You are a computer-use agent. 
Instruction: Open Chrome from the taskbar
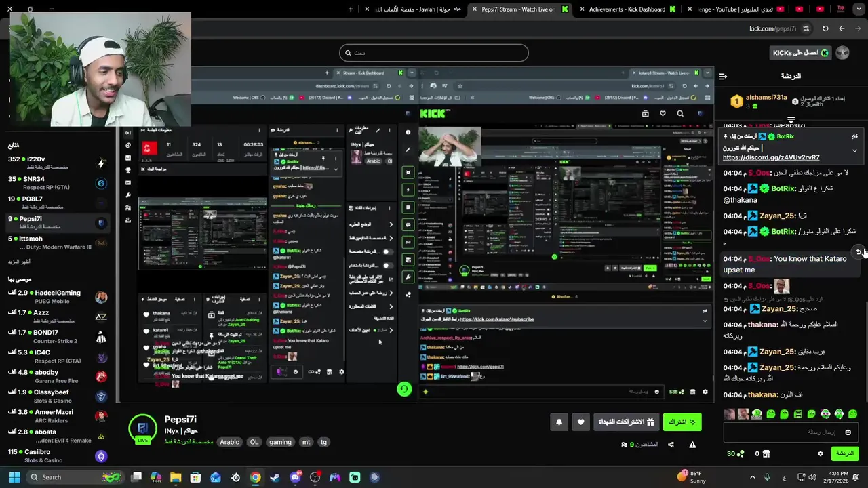(x=255, y=477)
